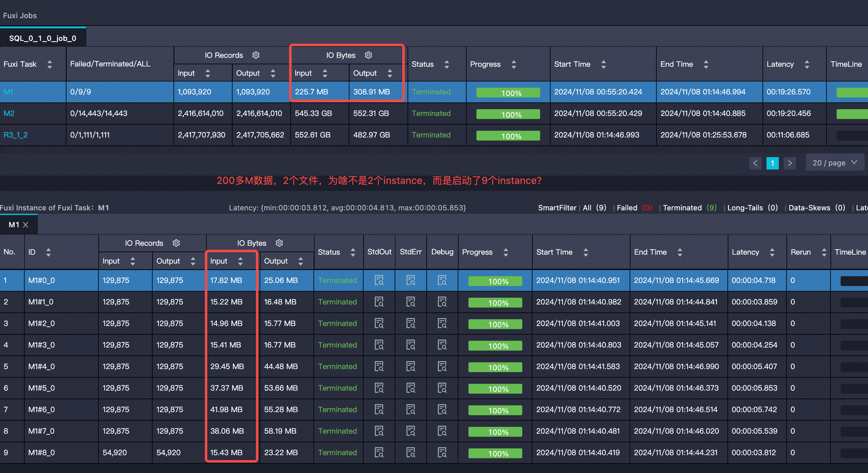Go to previous page of jobs
Viewport: 868px width, 473px height.
click(755, 163)
